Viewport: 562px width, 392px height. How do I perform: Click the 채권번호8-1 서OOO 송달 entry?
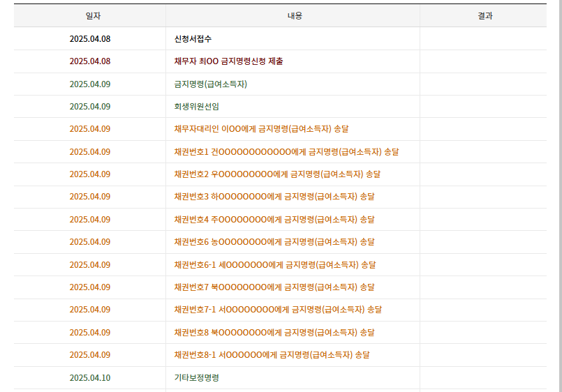pos(272,355)
